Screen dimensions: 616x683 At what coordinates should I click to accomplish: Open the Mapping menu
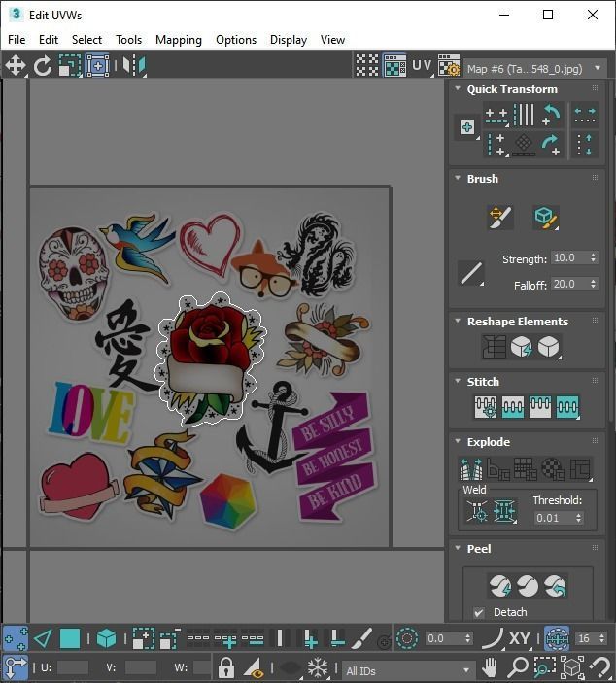179,40
